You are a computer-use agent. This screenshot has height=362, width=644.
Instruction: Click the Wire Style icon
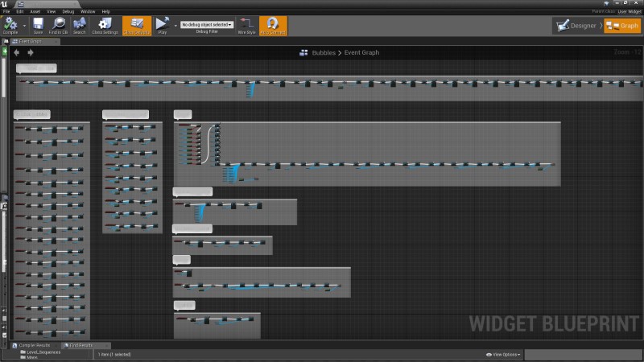coord(247,25)
